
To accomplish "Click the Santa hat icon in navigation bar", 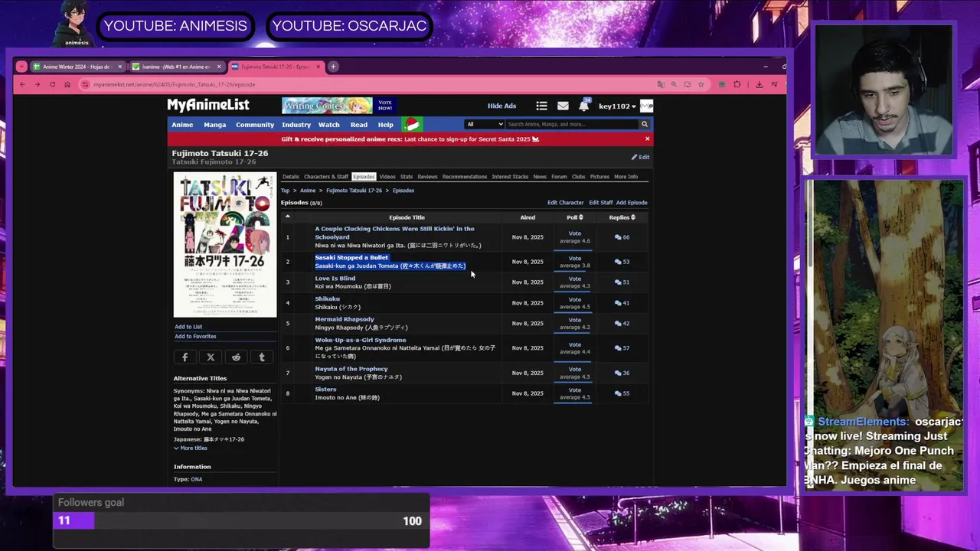I will [412, 124].
